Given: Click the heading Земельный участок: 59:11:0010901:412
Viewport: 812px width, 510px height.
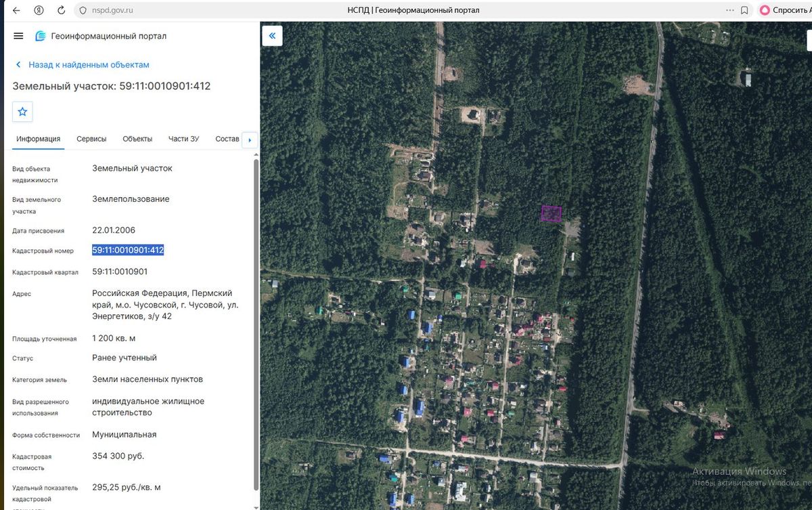Looking at the screenshot, I should tap(112, 86).
